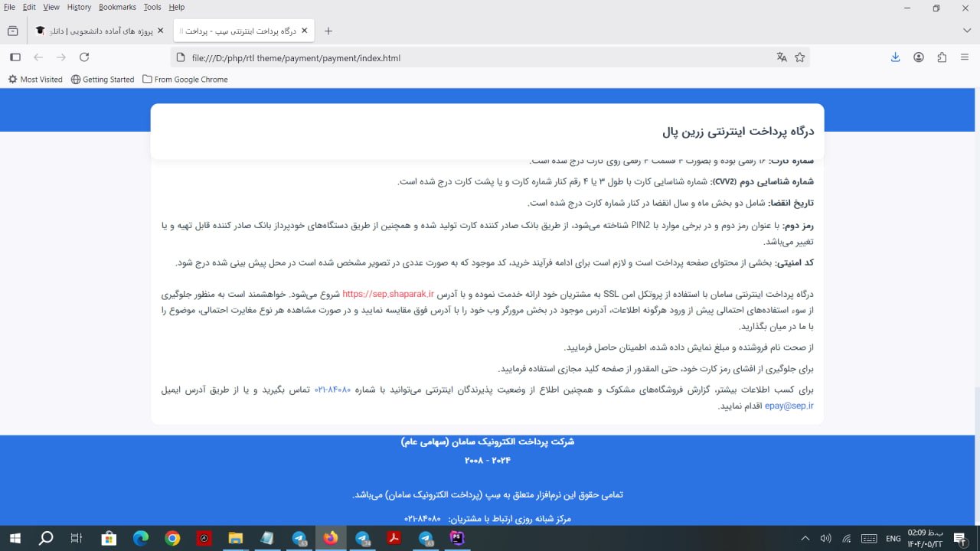Viewport: 980px width, 551px height.
Task: Open the notification center
Action: 959,539
